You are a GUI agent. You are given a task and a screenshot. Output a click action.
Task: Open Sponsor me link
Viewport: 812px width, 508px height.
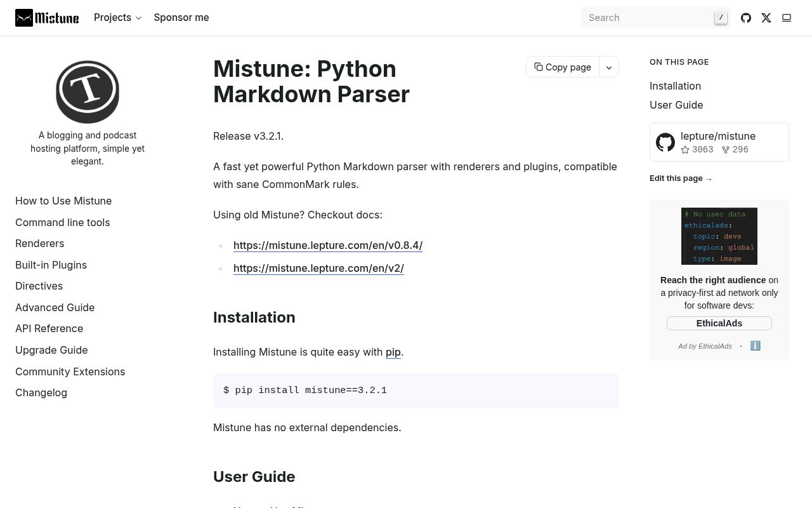(181, 18)
